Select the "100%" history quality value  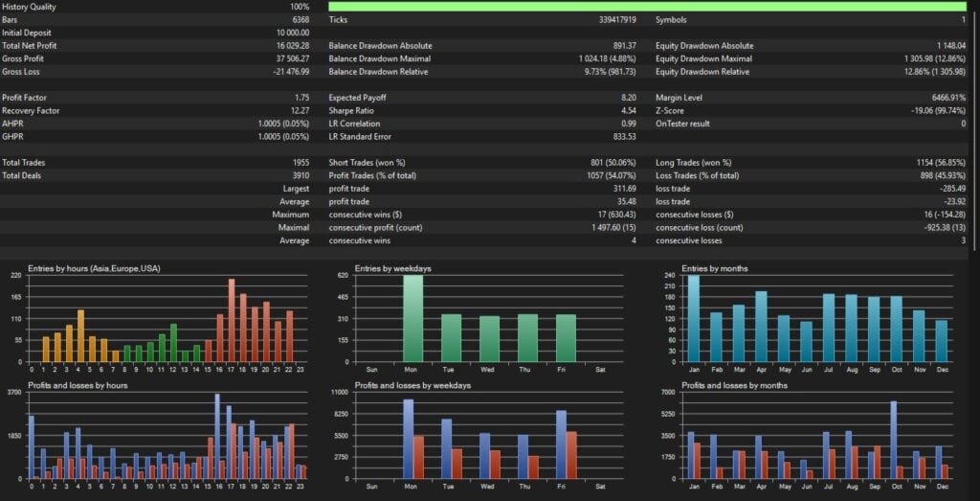300,7
